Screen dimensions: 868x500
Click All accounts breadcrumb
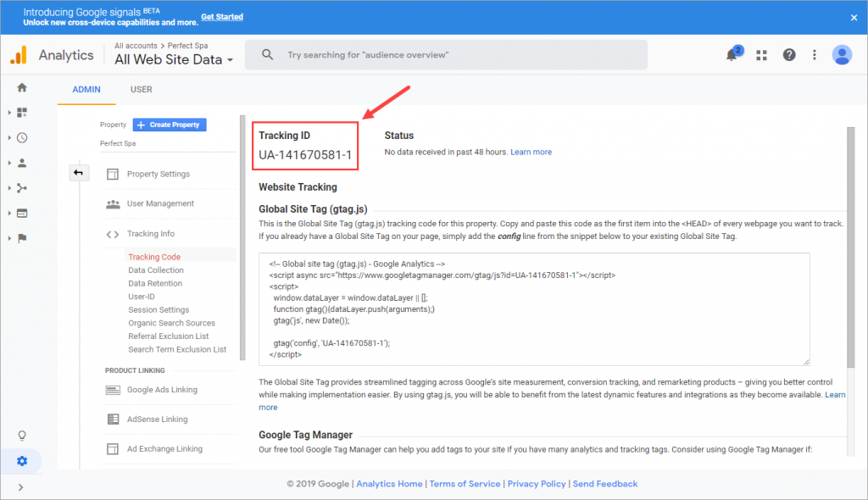click(x=136, y=46)
